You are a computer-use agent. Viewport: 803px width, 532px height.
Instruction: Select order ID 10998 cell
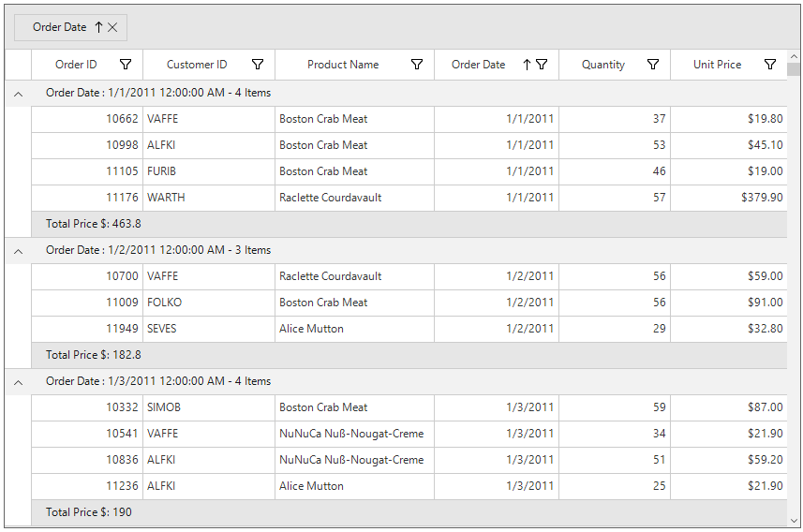coord(87,145)
